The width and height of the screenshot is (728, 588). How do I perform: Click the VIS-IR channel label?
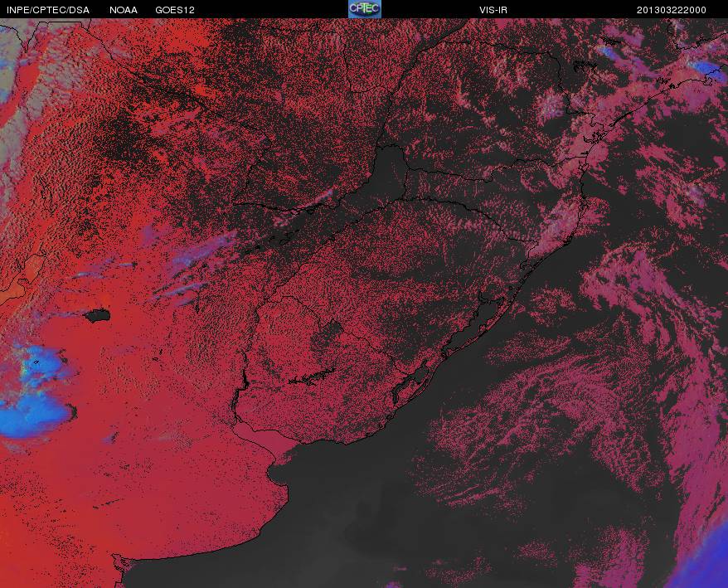(493, 10)
